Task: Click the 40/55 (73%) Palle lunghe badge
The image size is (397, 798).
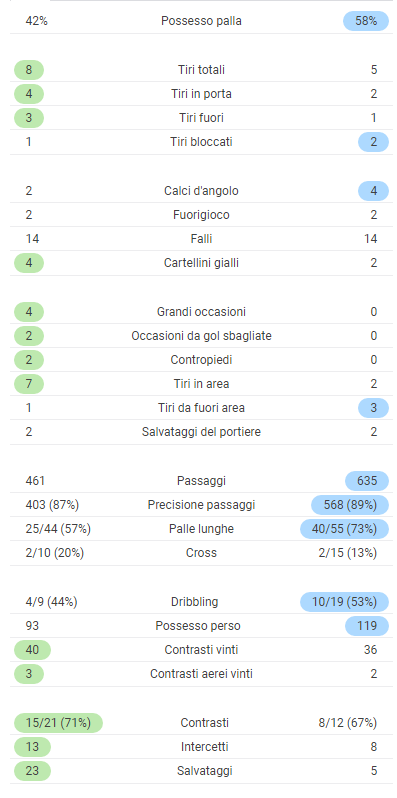Action: tap(345, 529)
